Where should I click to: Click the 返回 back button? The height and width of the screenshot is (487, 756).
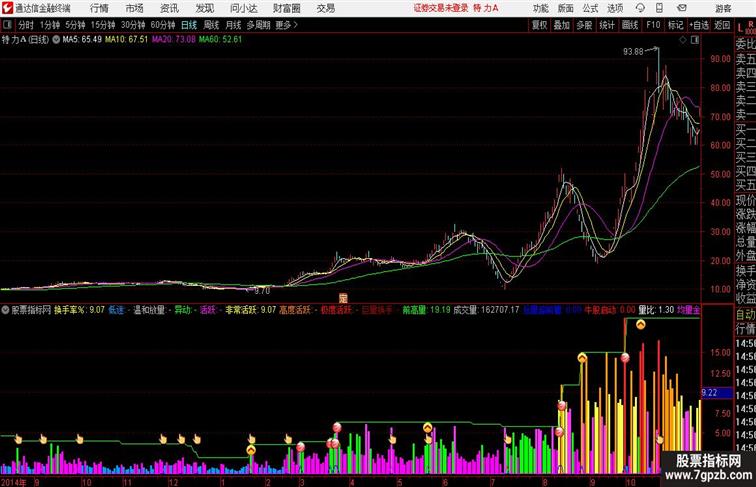722,25
